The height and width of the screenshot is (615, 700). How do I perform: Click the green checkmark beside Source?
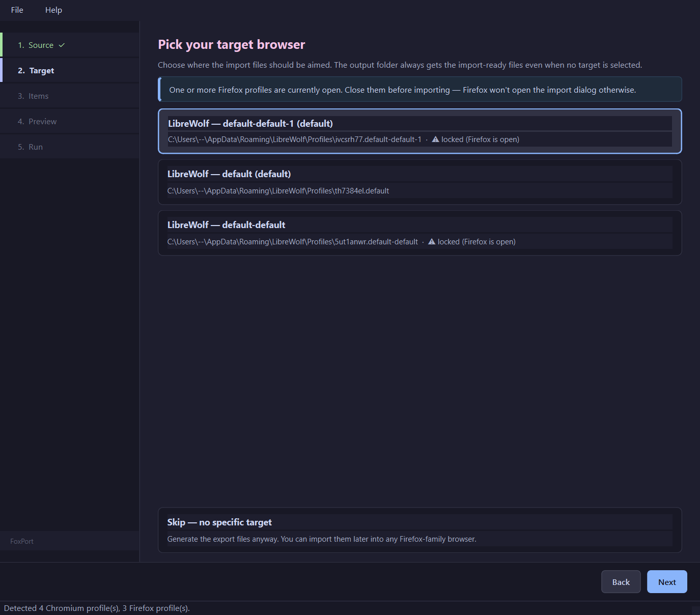pyautogui.click(x=62, y=45)
